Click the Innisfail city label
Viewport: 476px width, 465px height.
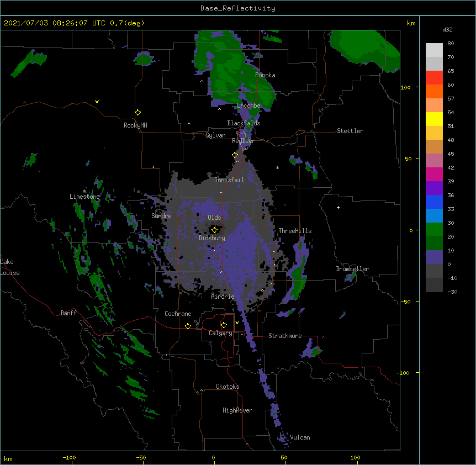tap(229, 180)
